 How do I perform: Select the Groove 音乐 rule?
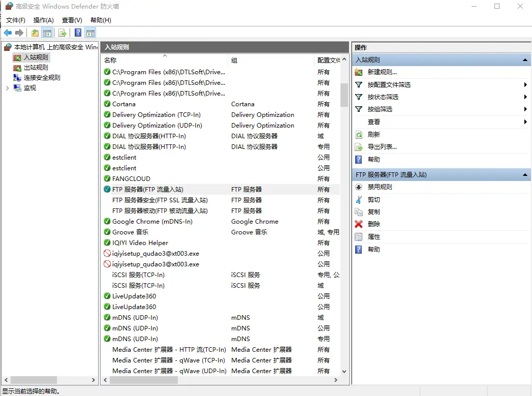pyautogui.click(x=221, y=232)
